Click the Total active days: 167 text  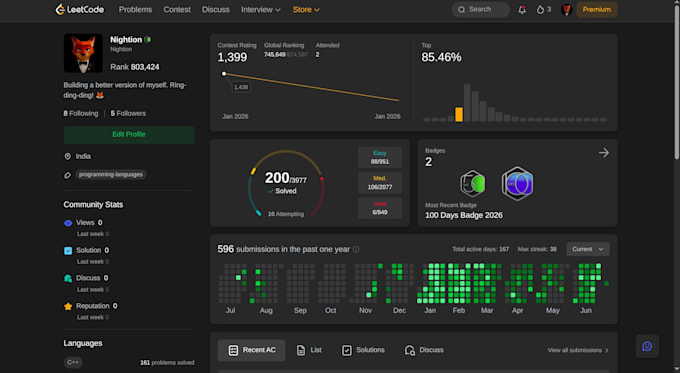pos(481,249)
